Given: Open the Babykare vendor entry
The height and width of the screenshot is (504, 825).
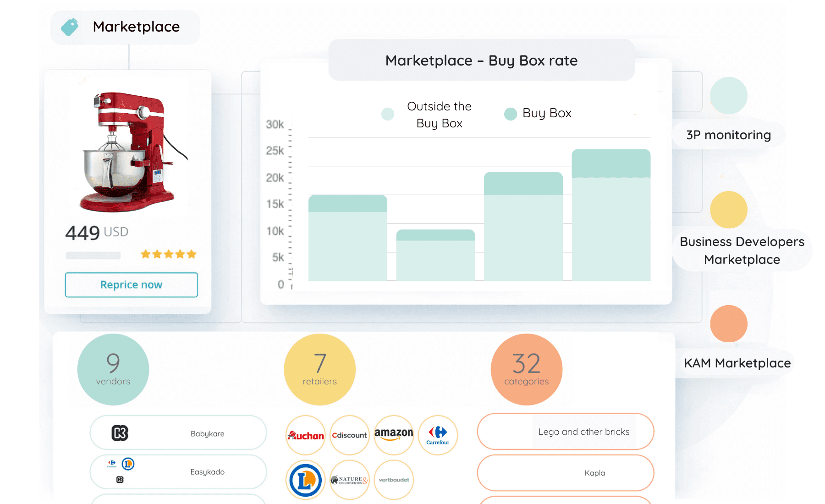Looking at the screenshot, I should 207,433.
